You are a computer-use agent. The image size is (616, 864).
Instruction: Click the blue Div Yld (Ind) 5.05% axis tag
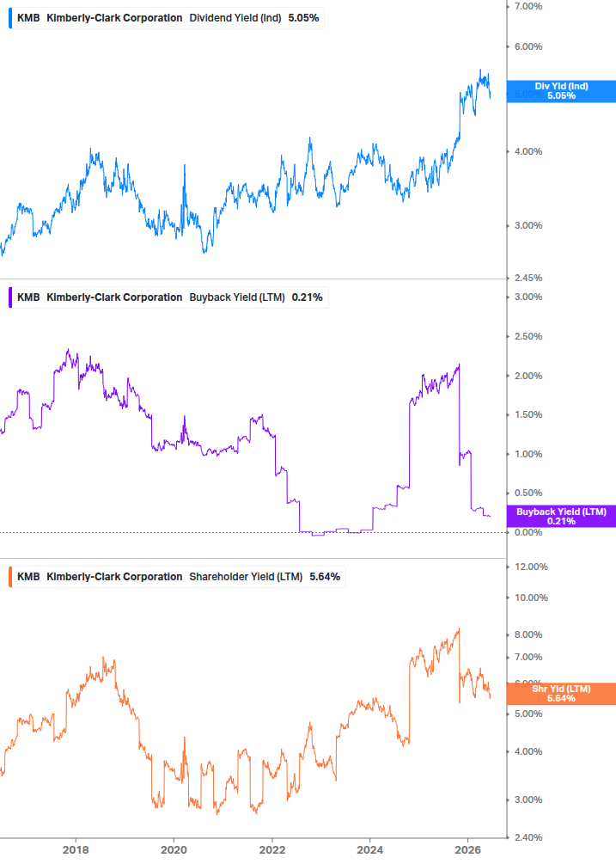pyautogui.click(x=561, y=91)
